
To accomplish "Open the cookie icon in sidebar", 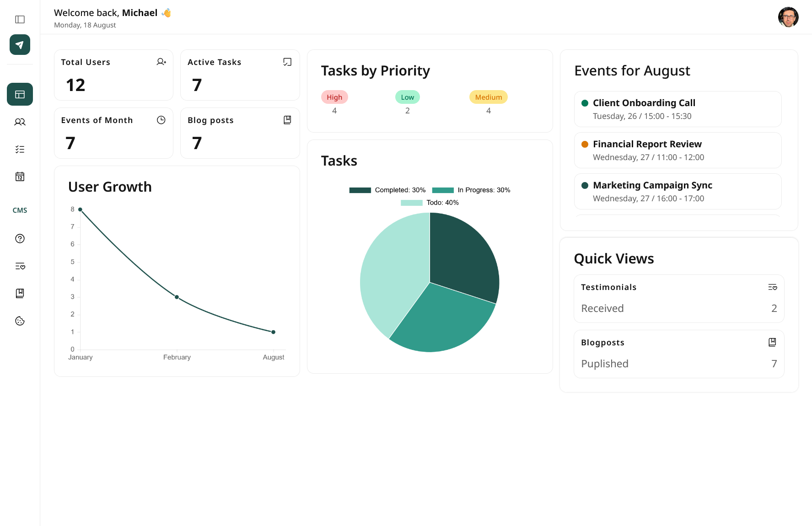I will 20,321.
